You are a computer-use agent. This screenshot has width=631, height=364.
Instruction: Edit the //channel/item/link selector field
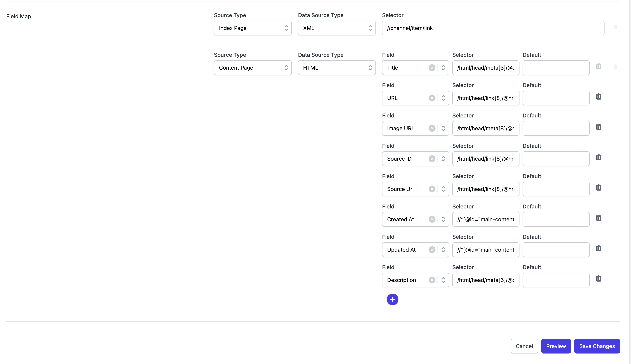tap(493, 28)
